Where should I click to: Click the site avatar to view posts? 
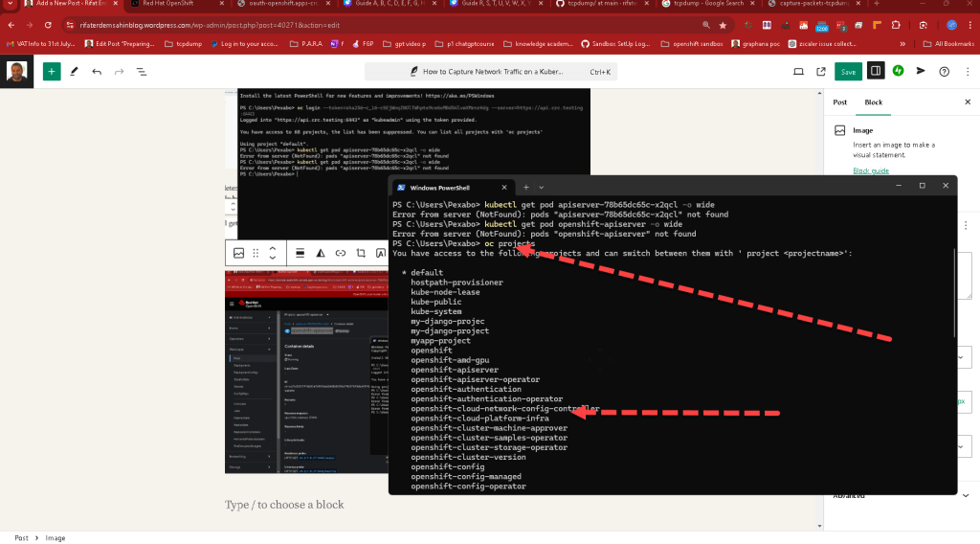point(17,72)
